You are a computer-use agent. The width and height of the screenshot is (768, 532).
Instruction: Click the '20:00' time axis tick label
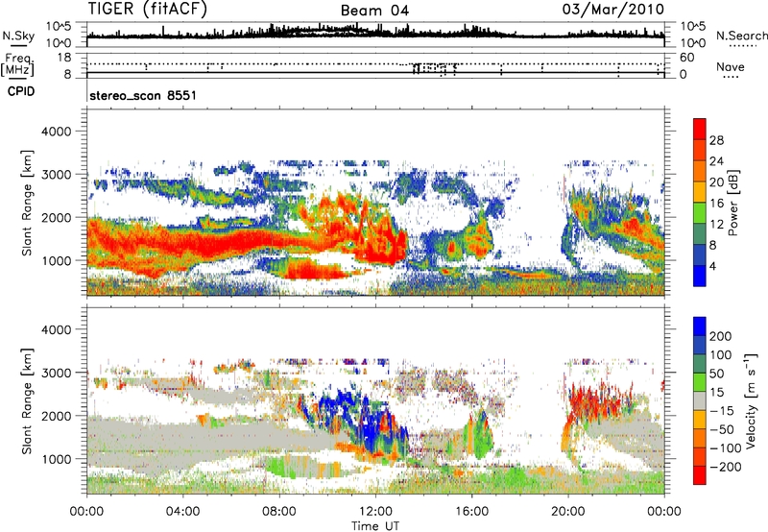(x=568, y=512)
